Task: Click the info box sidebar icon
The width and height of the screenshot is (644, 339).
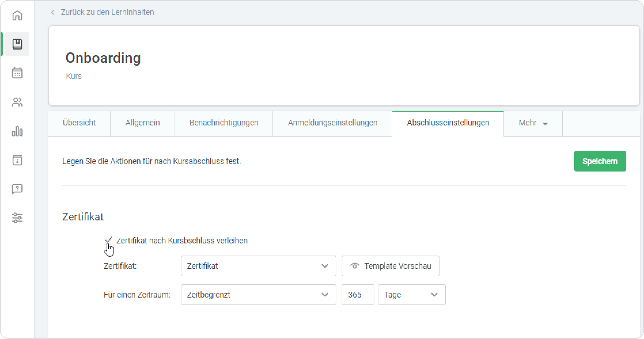Action: point(17,160)
